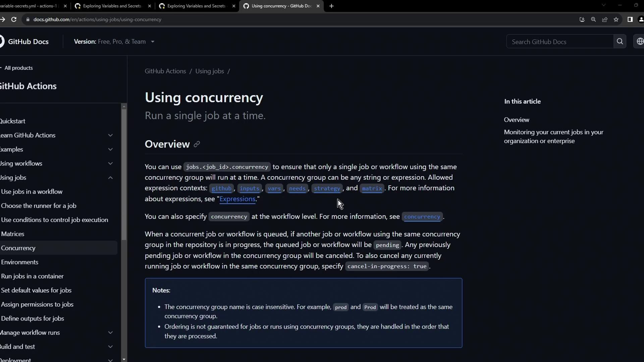This screenshot has height=362, width=644.
Task: Click the strategy context link
Action: tap(327, 188)
